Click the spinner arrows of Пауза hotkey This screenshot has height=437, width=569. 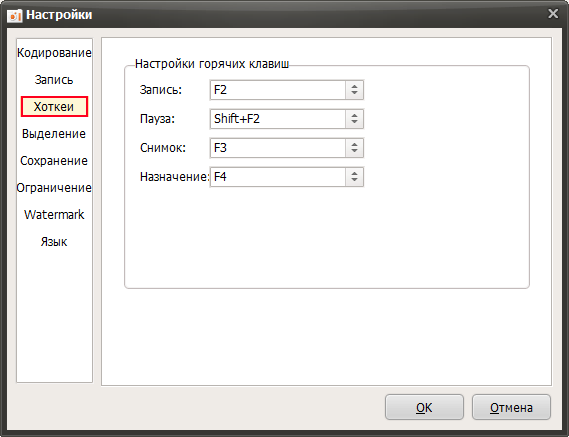pos(355,119)
